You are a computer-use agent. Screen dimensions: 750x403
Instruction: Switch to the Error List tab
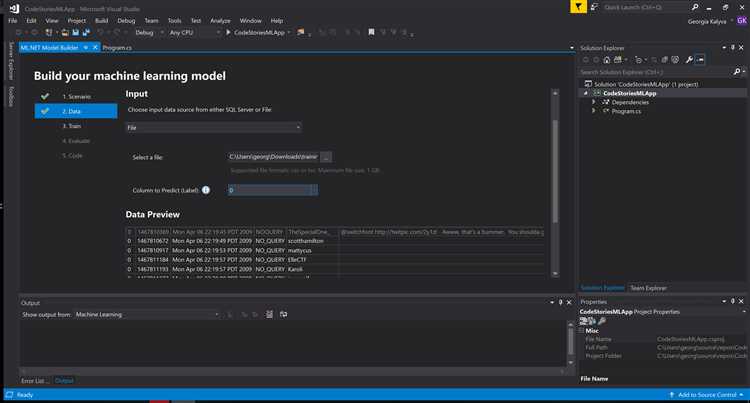pyautogui.click(x=33, y=381)
